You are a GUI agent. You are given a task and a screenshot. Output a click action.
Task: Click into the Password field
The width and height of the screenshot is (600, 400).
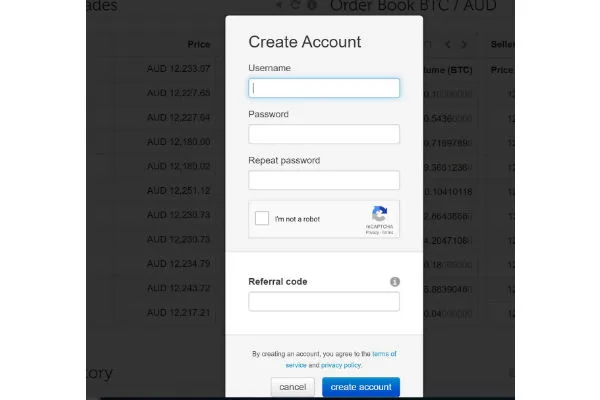click(x=324, y=134)
